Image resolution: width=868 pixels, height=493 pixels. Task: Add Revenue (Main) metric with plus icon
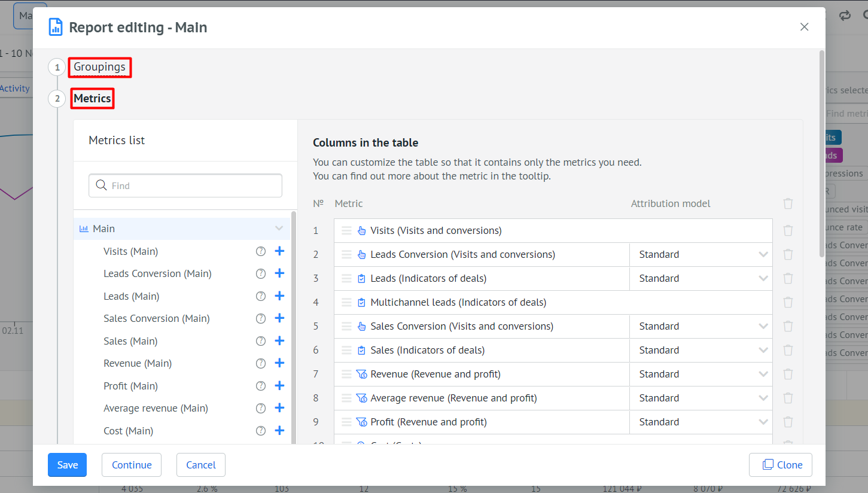pyautogui.click(x=279, y=363)
